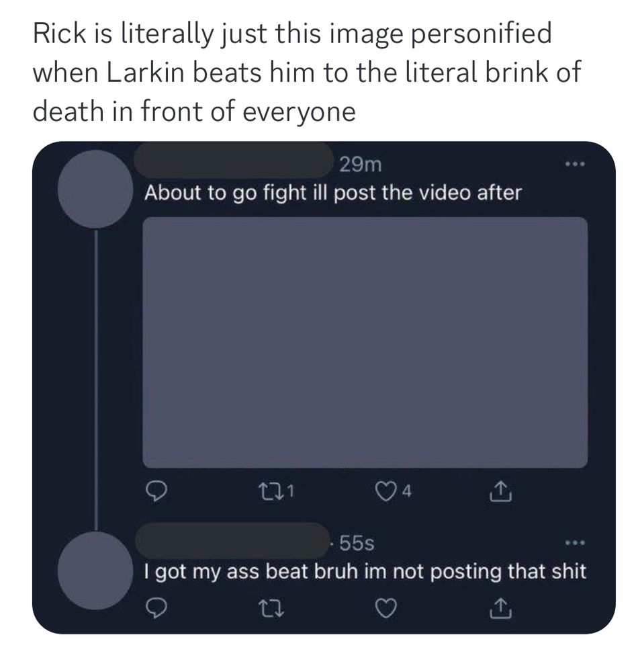Retweet the 55s tweet

click(271, 608)
